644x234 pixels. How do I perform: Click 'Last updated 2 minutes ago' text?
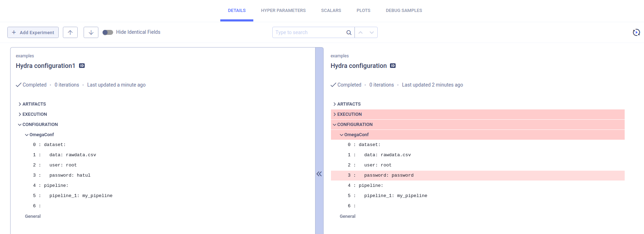pos(432,85)
